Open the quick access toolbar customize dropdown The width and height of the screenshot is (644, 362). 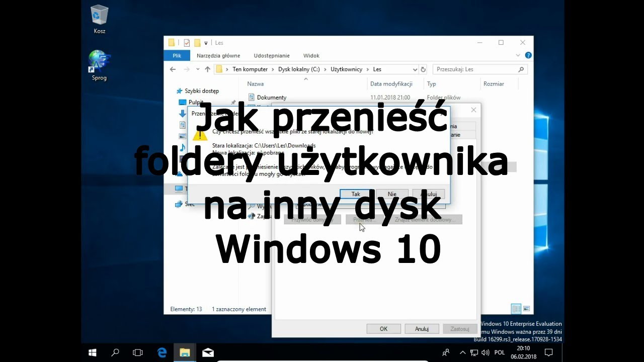206,43
